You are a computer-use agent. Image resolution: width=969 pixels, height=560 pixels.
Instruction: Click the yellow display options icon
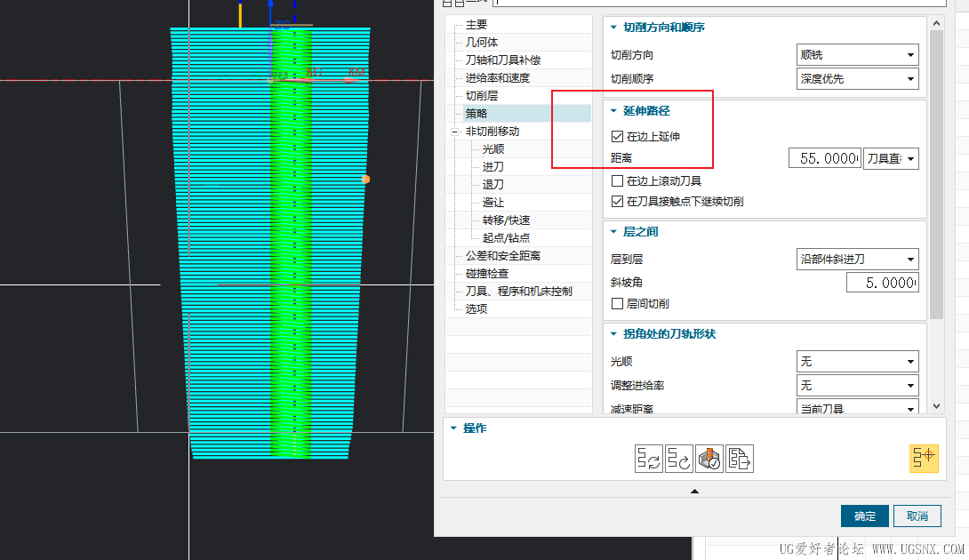click(924, 459)
